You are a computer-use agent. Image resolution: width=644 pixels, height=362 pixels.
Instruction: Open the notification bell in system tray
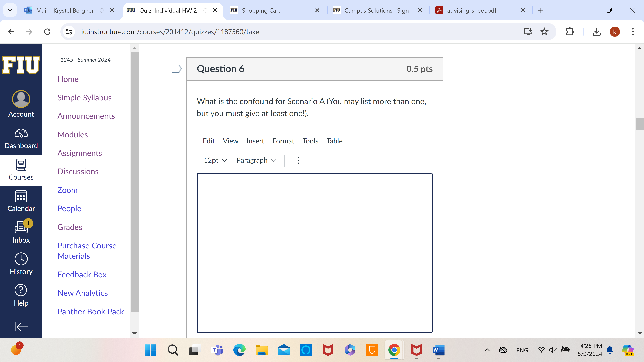pyautogui.click(x=610, y=350)
